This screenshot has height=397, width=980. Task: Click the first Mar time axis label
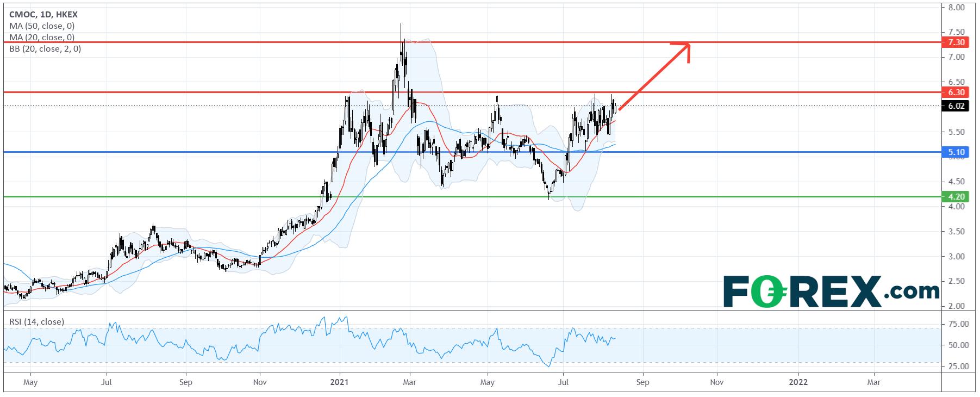pyautogui.click(x=410, y=382)
